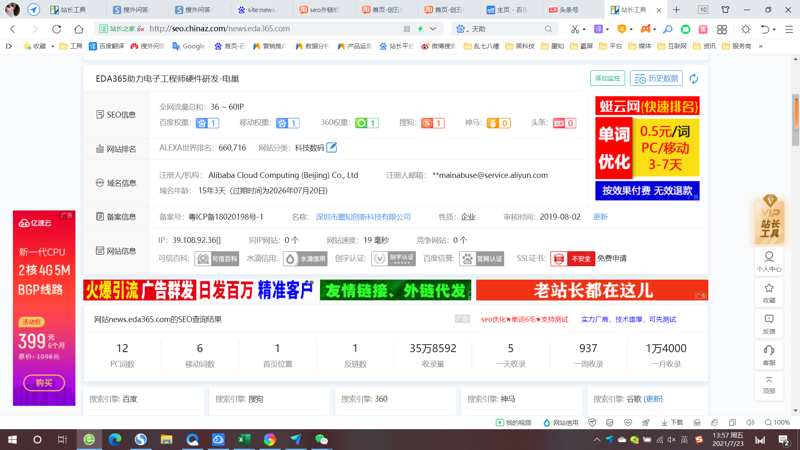The image size is (800, 450).
Task: Edit website category pencil icon
Action: [332, 147]
